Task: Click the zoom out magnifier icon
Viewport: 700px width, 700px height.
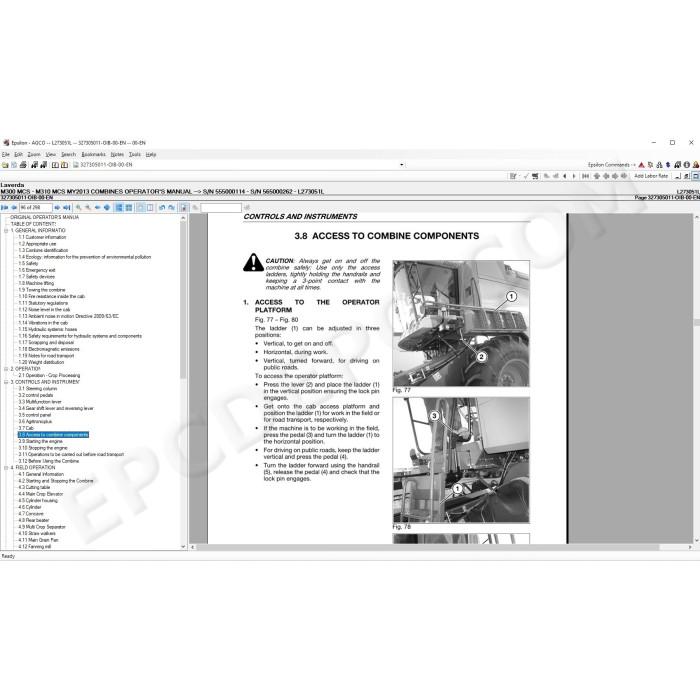Action: (x=88, y=208)
